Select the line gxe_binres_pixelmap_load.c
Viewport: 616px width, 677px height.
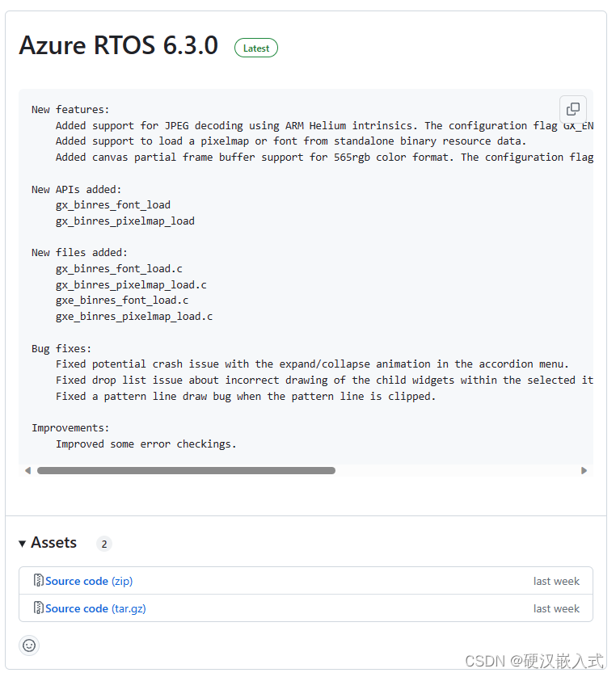tap(134, 317)
